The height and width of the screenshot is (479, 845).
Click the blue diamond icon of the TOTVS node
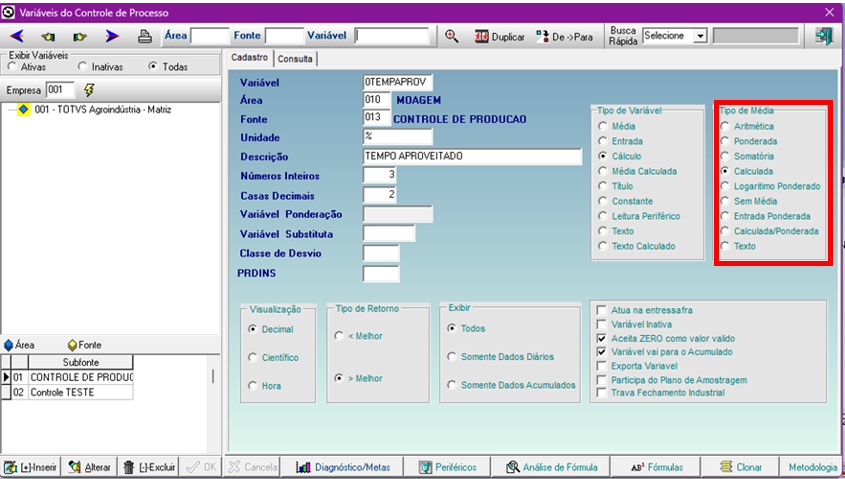[23, 109]
